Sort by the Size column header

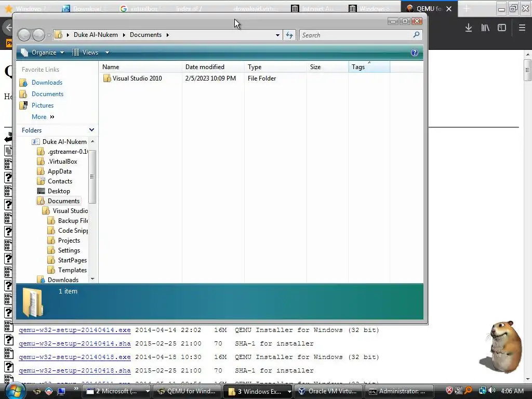327,67
